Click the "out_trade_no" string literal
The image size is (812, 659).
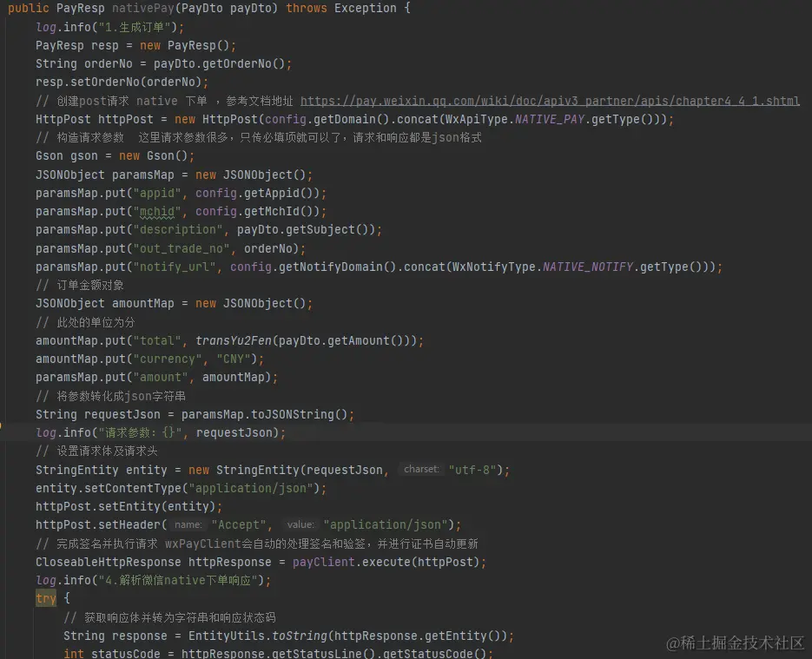[x=182, y=248]
